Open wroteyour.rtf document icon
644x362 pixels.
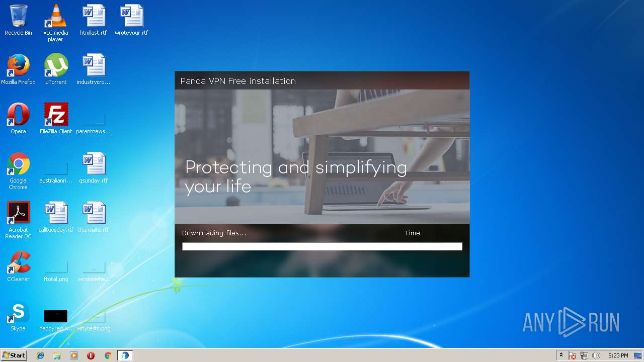pyautogui.click(x=131, y=20)
